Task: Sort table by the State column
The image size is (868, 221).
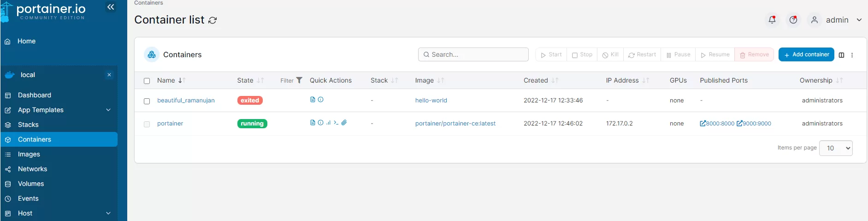Action: pos(250,80)
